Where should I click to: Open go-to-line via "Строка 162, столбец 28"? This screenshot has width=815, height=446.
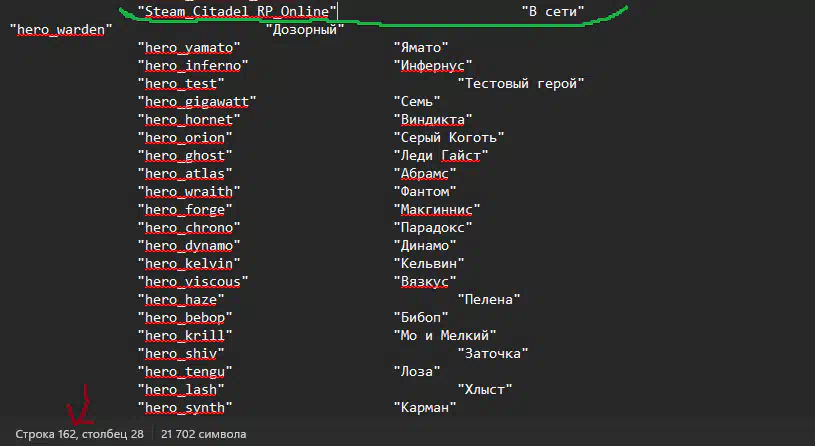pos(80,434)
